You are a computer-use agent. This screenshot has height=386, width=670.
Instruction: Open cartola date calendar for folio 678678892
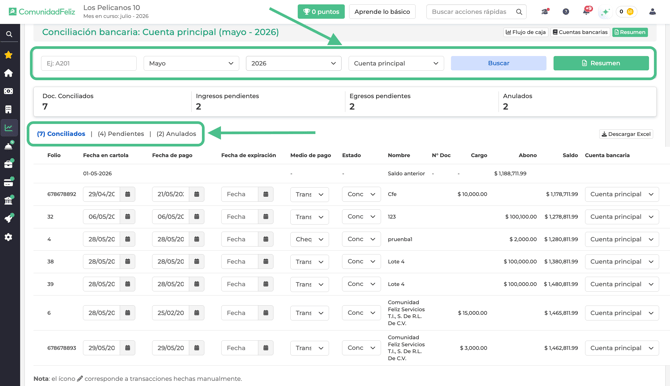click(x=127, y=194)
